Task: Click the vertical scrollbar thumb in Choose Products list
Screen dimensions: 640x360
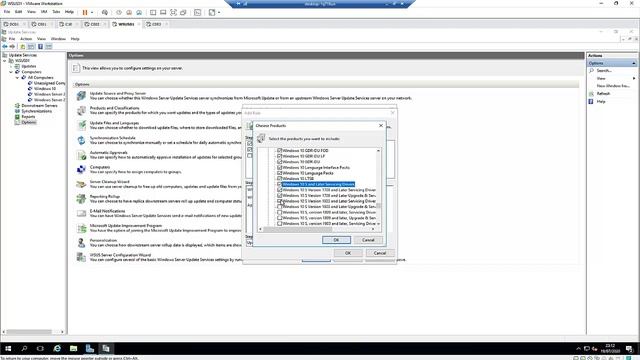Action: click(378, 206)
